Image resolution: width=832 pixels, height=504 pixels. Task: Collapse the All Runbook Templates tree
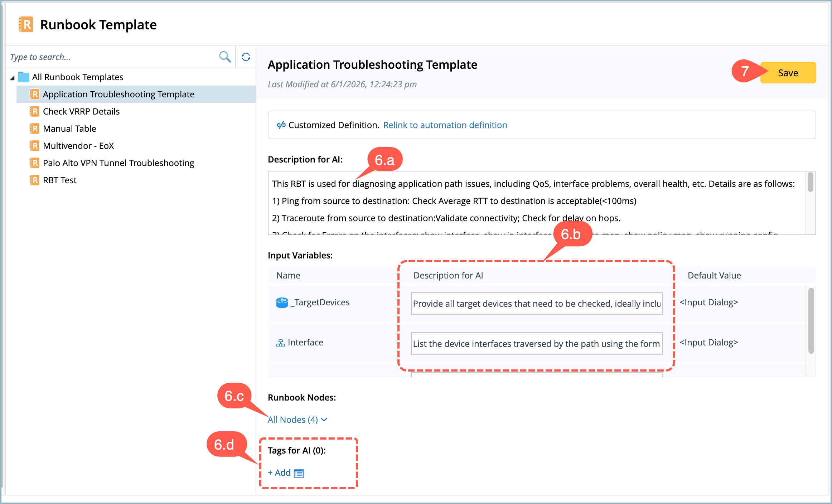[12, 78]
